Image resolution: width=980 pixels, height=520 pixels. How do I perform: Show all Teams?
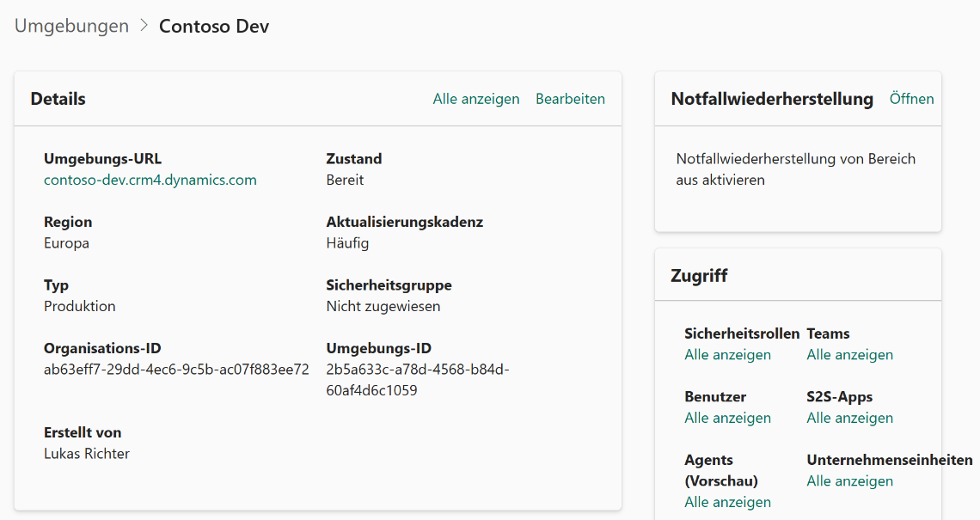pos(849,355)
